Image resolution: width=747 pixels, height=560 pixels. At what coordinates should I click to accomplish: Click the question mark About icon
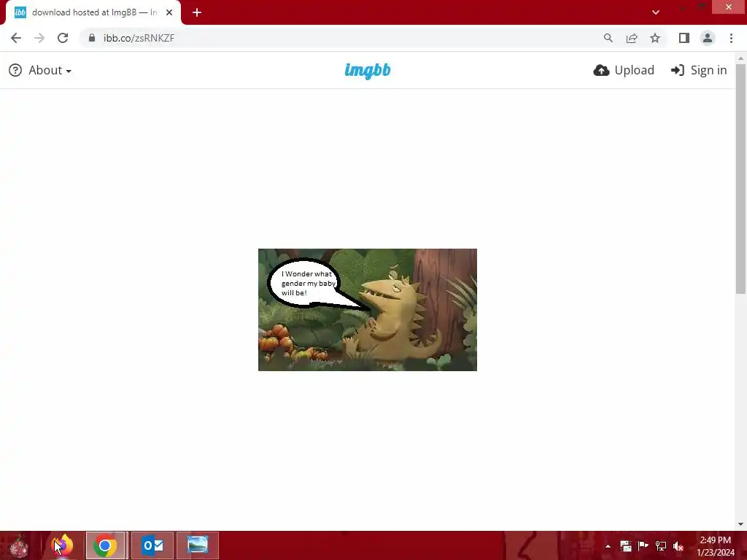[15, 70]
